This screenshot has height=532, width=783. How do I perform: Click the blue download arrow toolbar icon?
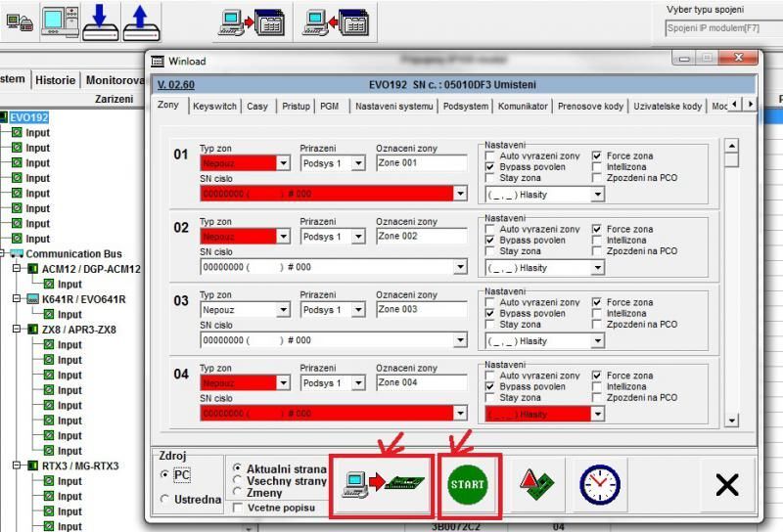pyautogui.click(x=101, y=21)
